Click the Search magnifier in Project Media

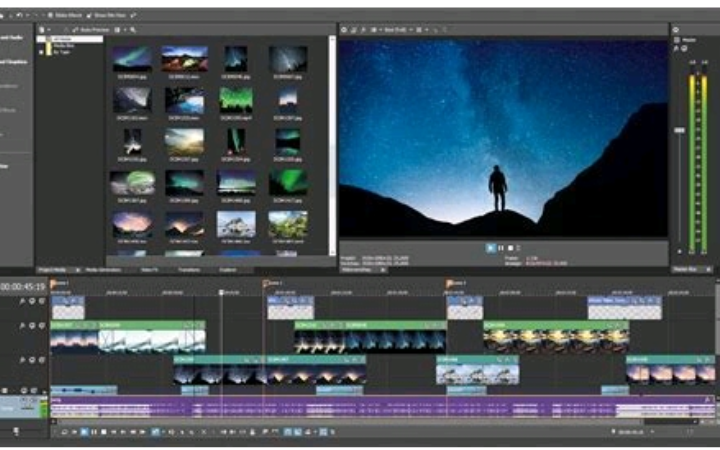[133, 30]
